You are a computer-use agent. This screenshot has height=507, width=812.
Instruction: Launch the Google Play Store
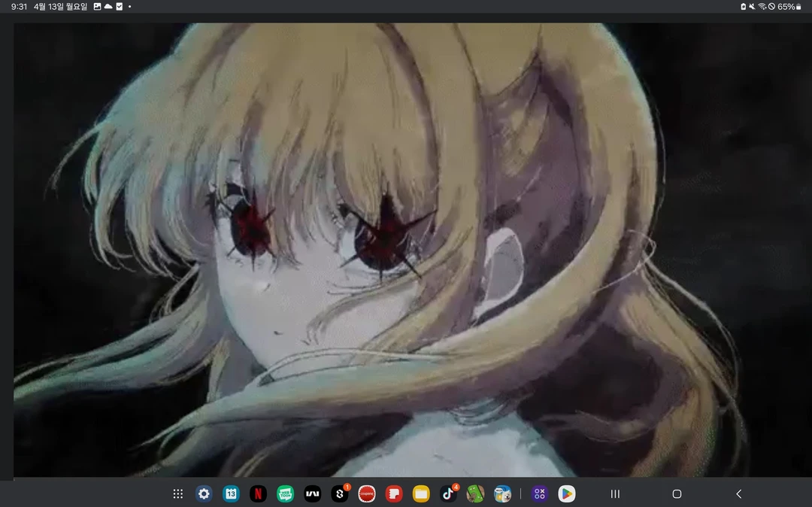point(567,494)
